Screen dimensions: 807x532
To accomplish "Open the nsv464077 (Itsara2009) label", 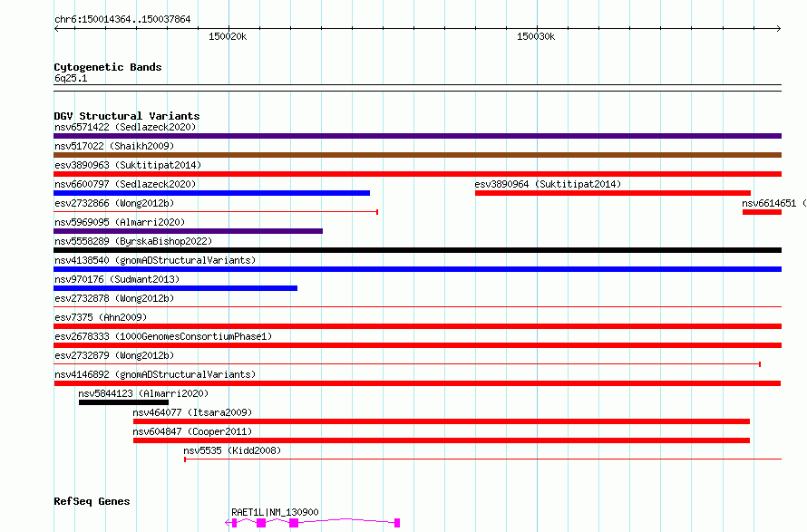I will 192,412.
